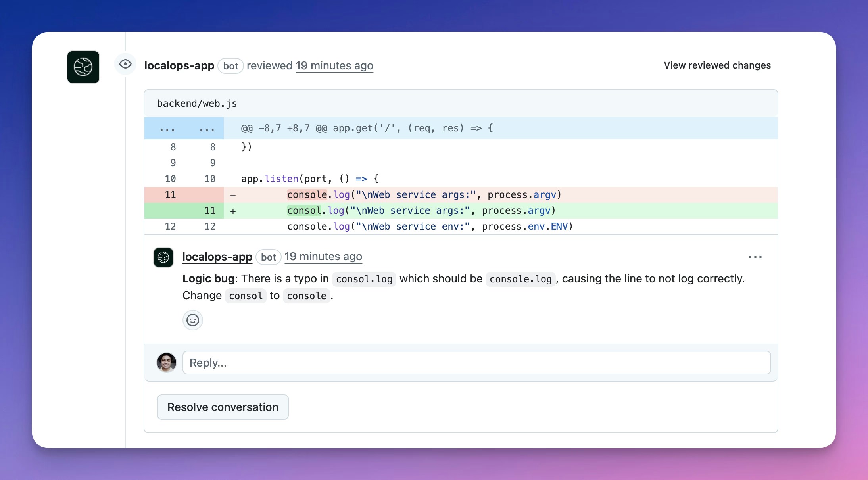Open the comment options three-dot menu
The image size is (868, 480).
point(755,257)
